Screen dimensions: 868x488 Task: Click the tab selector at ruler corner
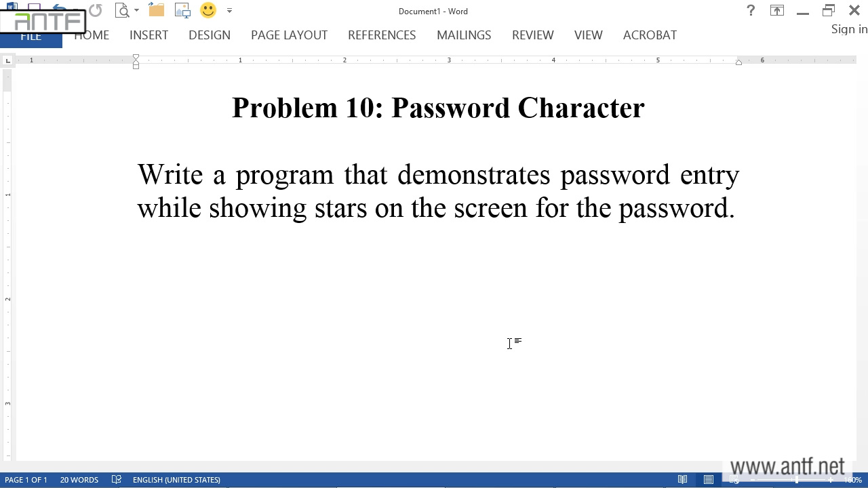(x=7, y=61)
